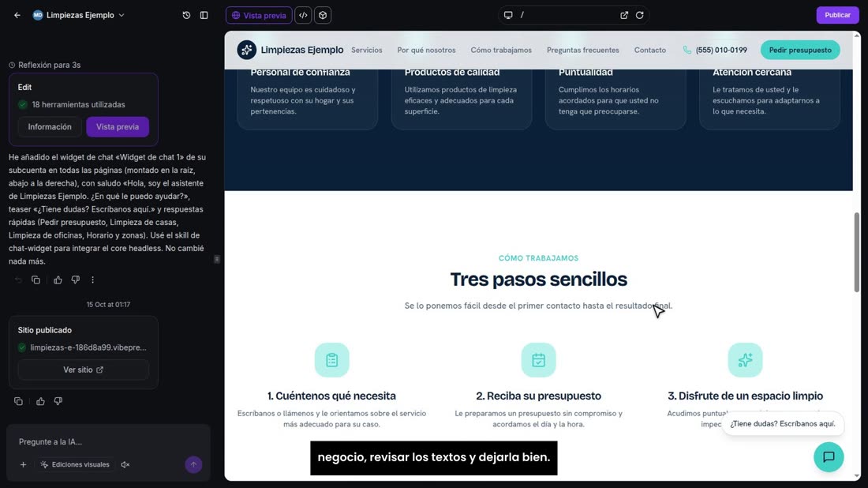Viewport: 868px width, 488px height.
Task: Click the 3. Disfrute de un espacio limpio title
Action: (x=745, y=396)
